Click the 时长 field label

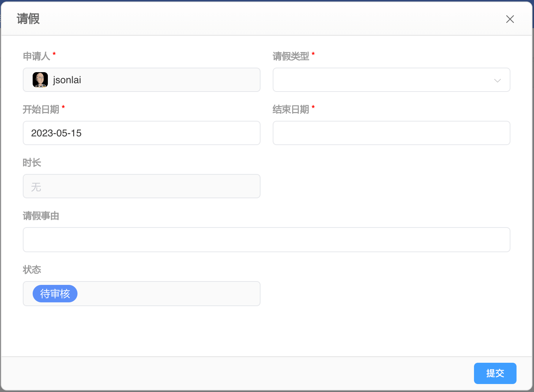coord(32,163)
